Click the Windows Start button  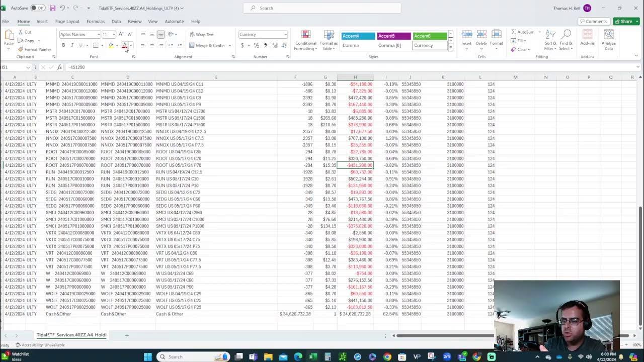147,356
